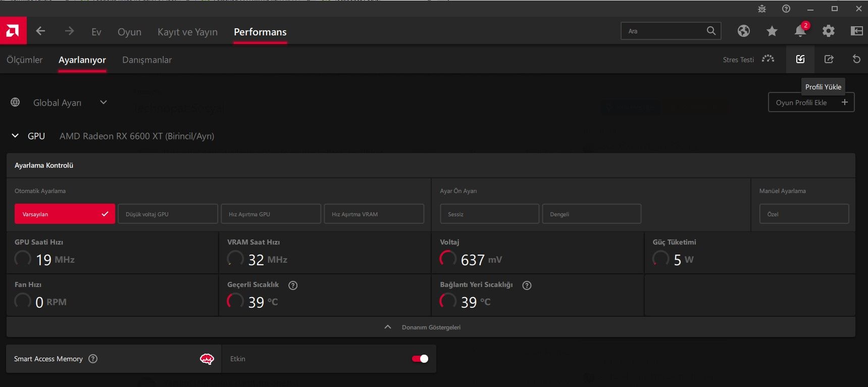Click the reset tuning icon

(x=856, y=59)
